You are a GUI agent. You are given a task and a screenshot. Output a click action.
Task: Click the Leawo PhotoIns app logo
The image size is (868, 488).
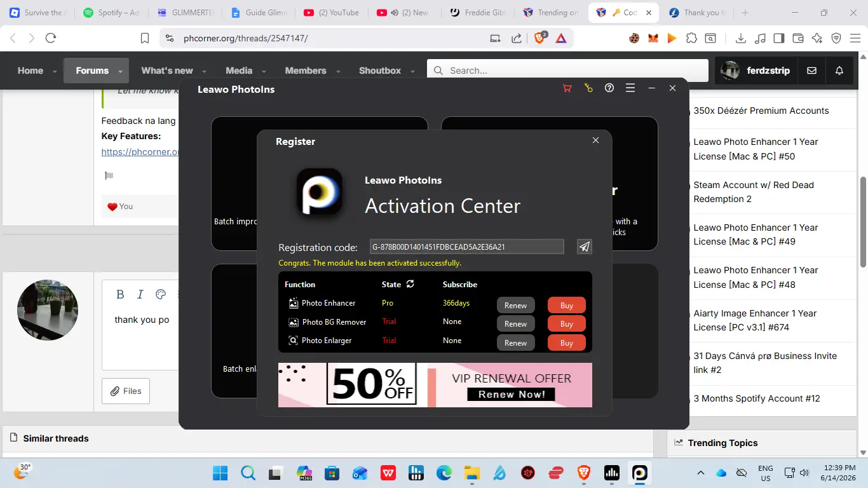(320, 192)
